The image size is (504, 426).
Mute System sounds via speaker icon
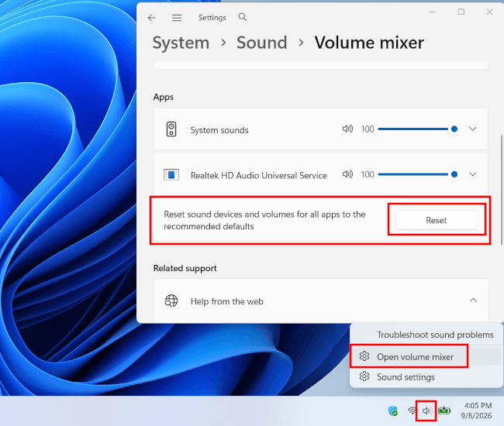coord(347,129)
